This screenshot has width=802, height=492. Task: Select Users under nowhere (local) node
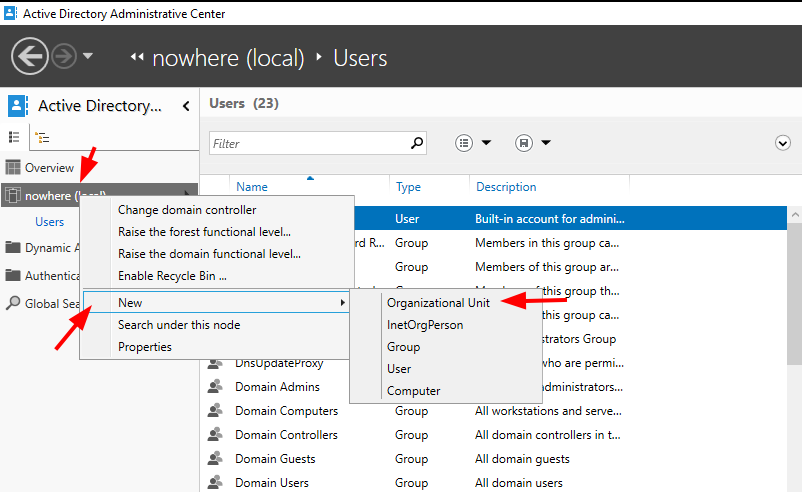click(x=50, y=222)
